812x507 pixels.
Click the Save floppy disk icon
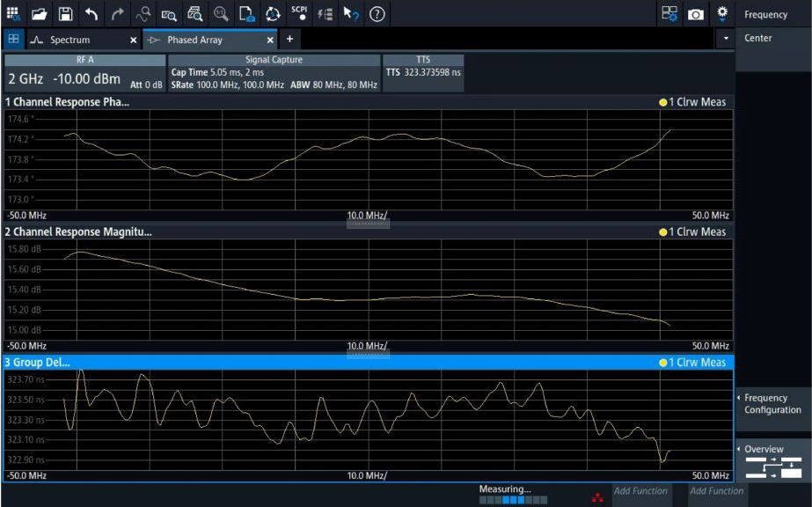click(x=65, y=13)
